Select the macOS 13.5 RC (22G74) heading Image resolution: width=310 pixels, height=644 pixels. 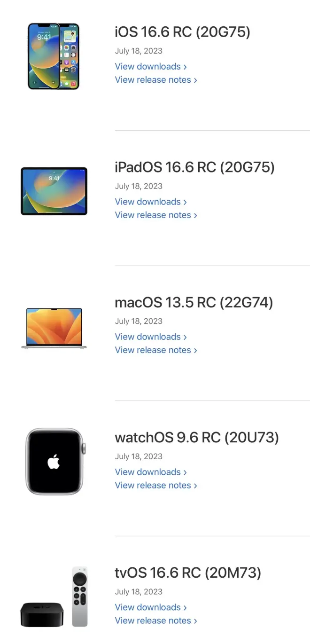pos(194,302)
